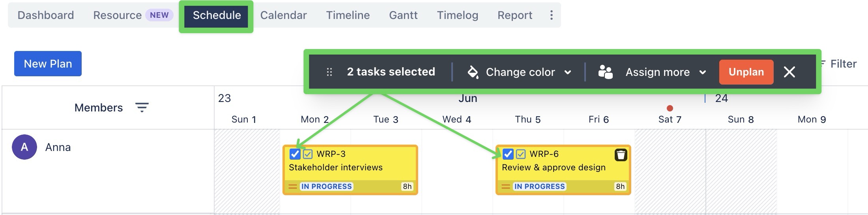The width and height of the screenshot is (868, 215).
Task: Open the Members sort filter icon
Action: (142, 107)
